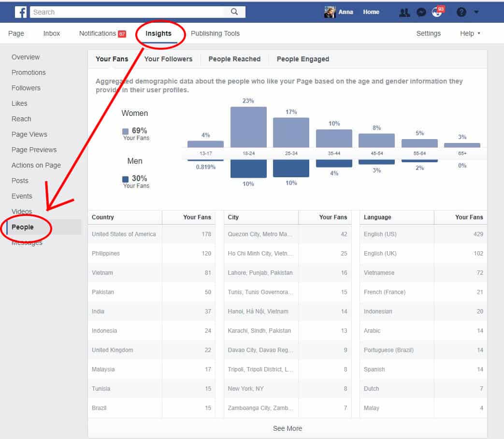Open Overview in the sidebar
The image size is (504, 439).
(x=26, y=57)
